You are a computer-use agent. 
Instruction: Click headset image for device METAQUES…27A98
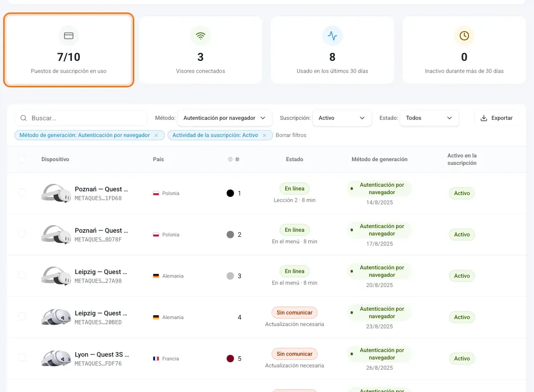(56, 276)
